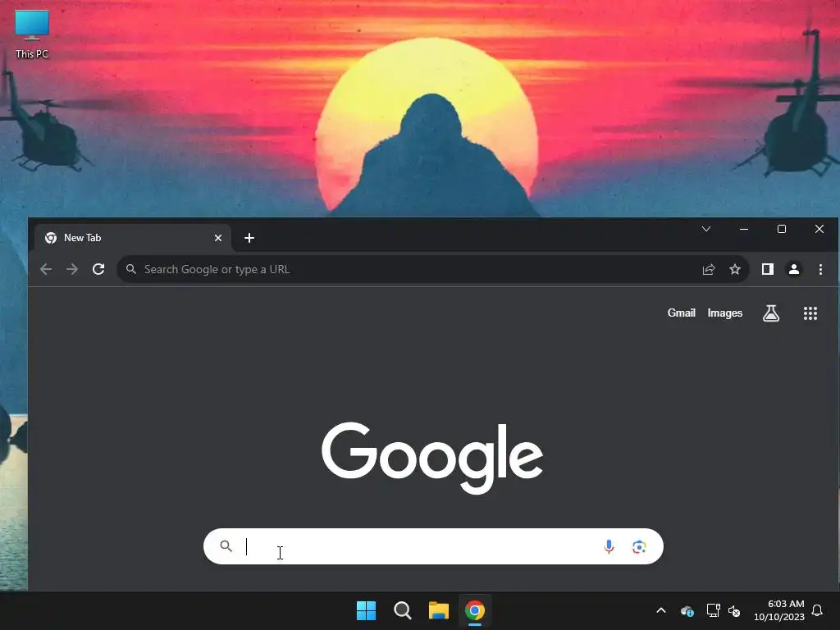This screenshot has height=630, width=840.
Task: Click the muted volume tray icon
Action: (734, 610)
